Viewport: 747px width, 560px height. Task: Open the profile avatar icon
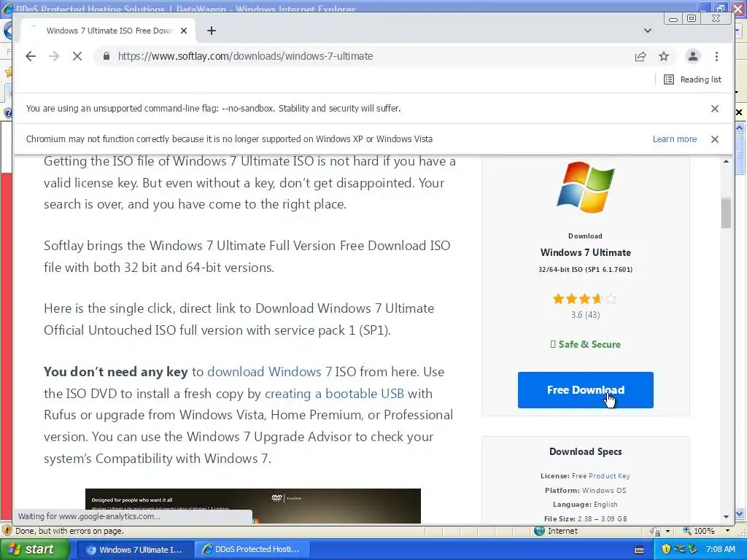(693, 56)
